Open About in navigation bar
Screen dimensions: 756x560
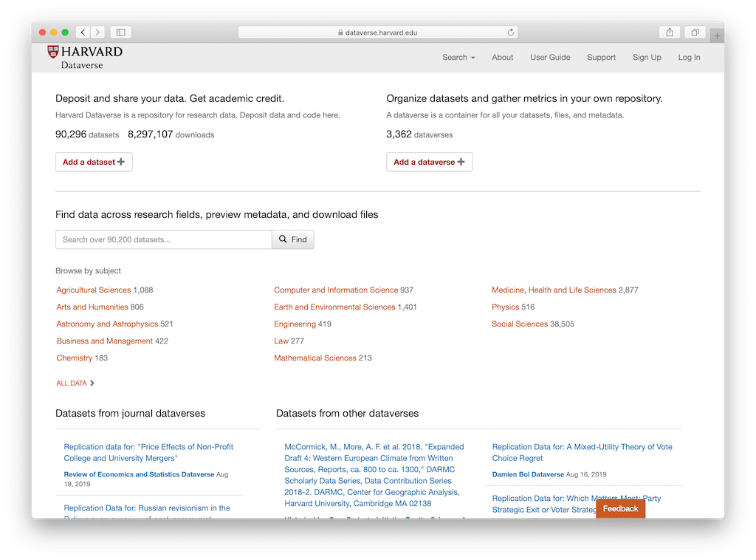pyautogui.click(x=502, y=58)
